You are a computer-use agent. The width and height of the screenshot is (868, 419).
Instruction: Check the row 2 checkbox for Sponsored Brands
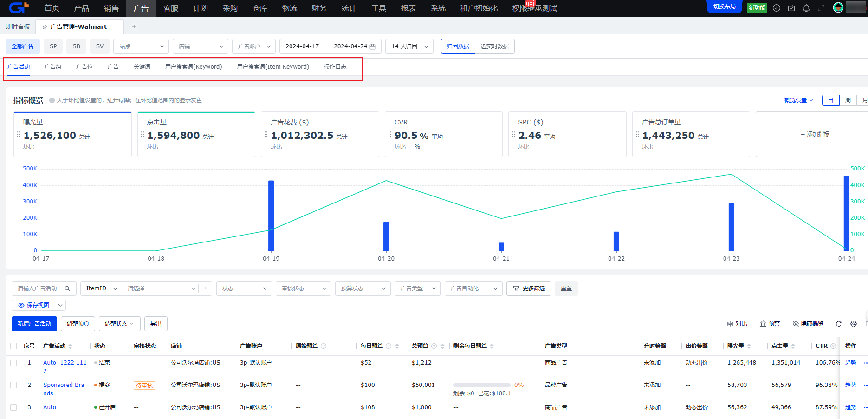[x=13, y=385]
